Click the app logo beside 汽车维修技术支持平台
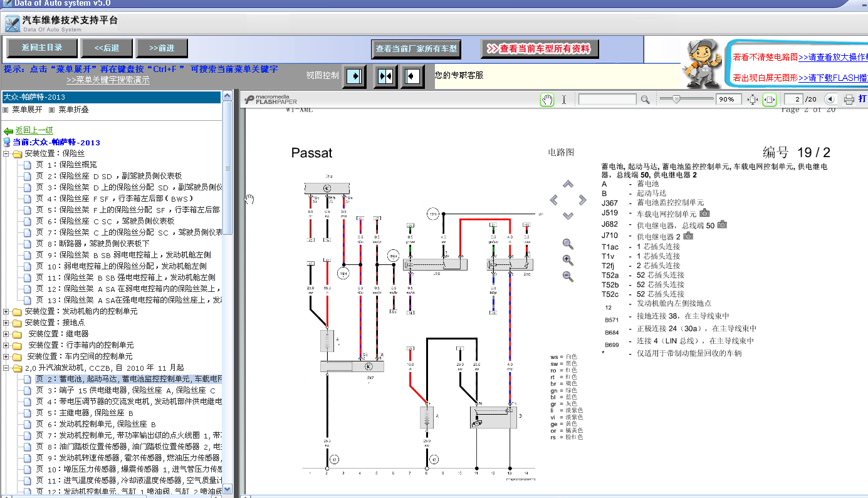The height and width of the screenshot is (498, 868). coord(12,24)
